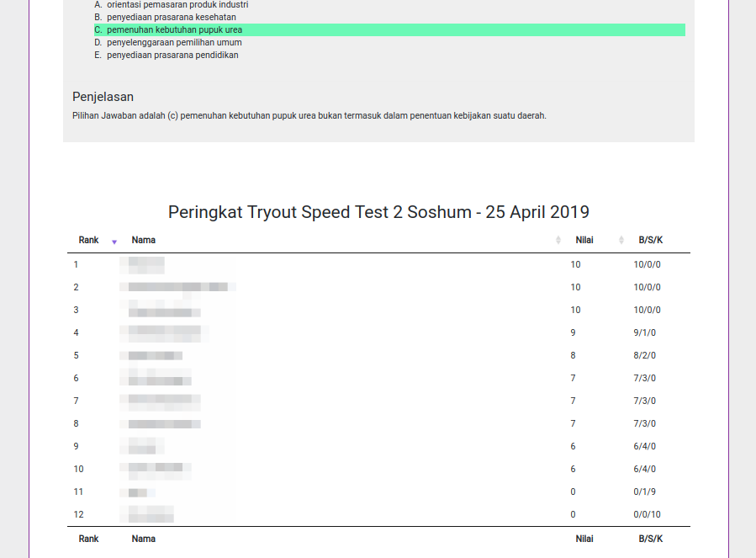Select option D penyelenggaraan pemilihan umum
Image resolution: width=756 pixels, height=558 pixels.
coord(174,42)
